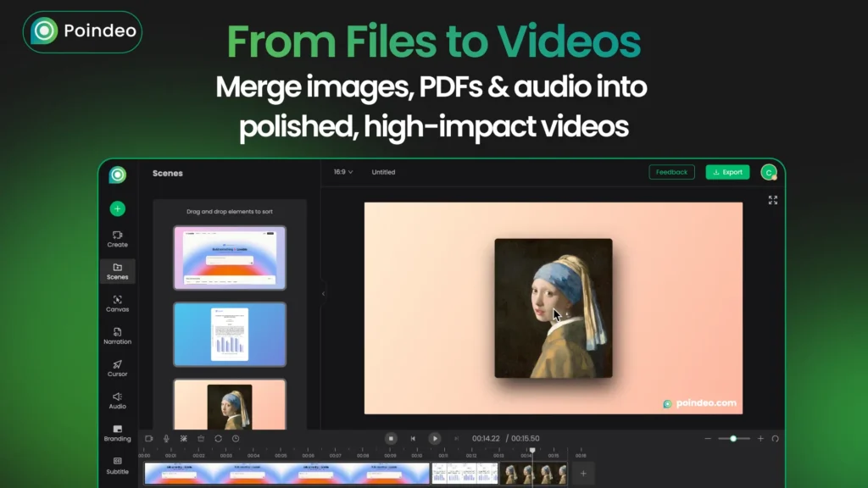Click the Export button

click(727, 172)
